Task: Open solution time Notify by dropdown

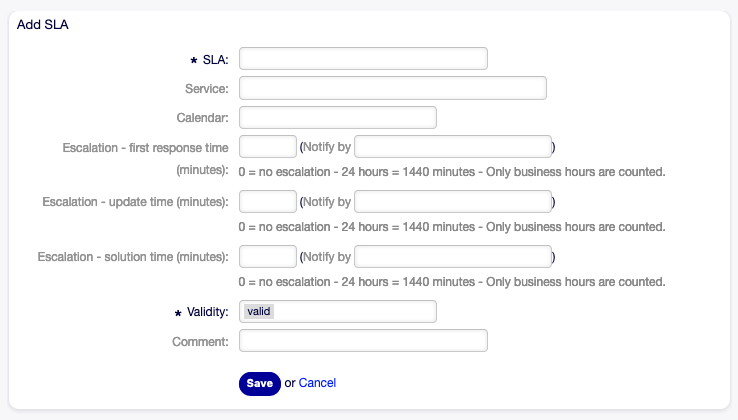Action: [x=453, y=257]
